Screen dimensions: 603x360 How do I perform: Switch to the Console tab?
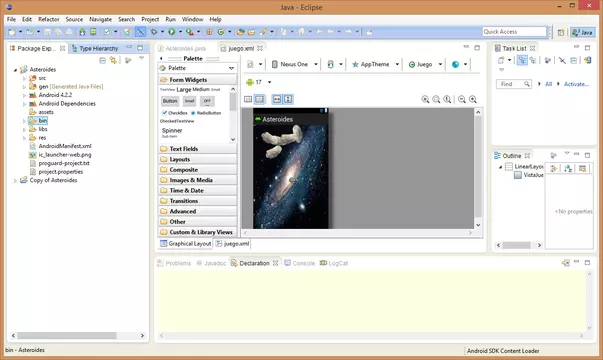point(300,263)
